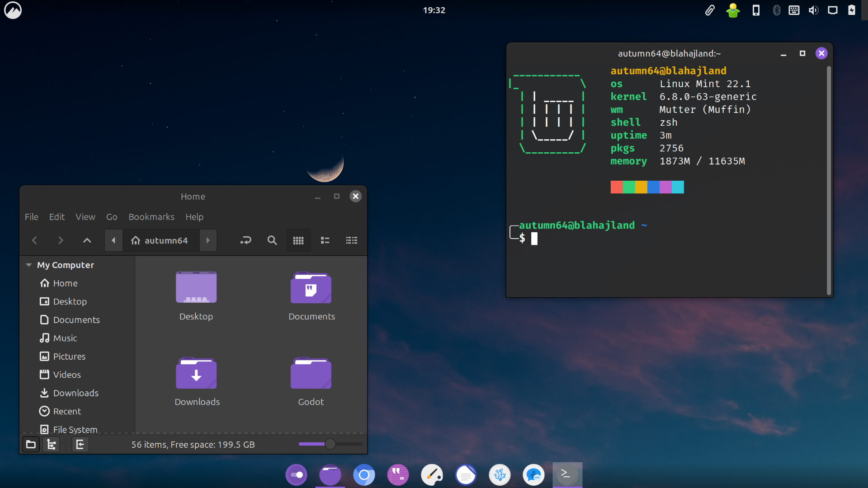Hide the sidebar panel
The width and height of the screenshot is (868, 488).
pyautogui.click(x=80, y=445)
